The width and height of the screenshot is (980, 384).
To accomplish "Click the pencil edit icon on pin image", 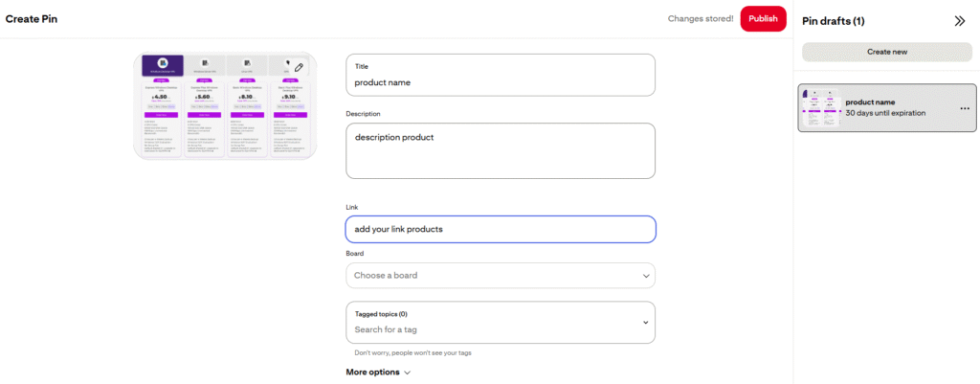I will coord(299,67).
